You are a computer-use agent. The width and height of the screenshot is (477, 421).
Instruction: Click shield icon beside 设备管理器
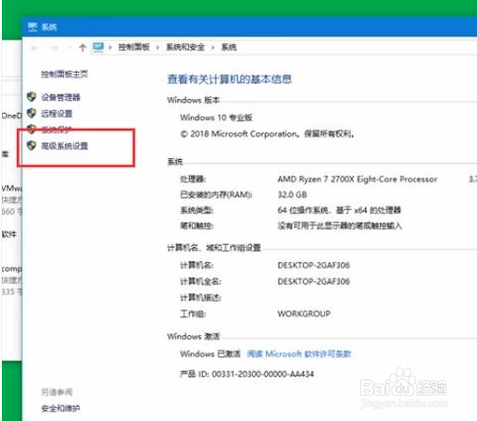[31, 97]
